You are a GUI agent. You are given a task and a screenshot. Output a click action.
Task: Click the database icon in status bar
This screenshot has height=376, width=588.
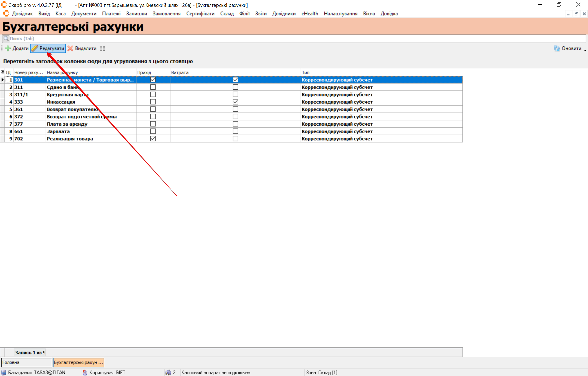coord(4,372)
